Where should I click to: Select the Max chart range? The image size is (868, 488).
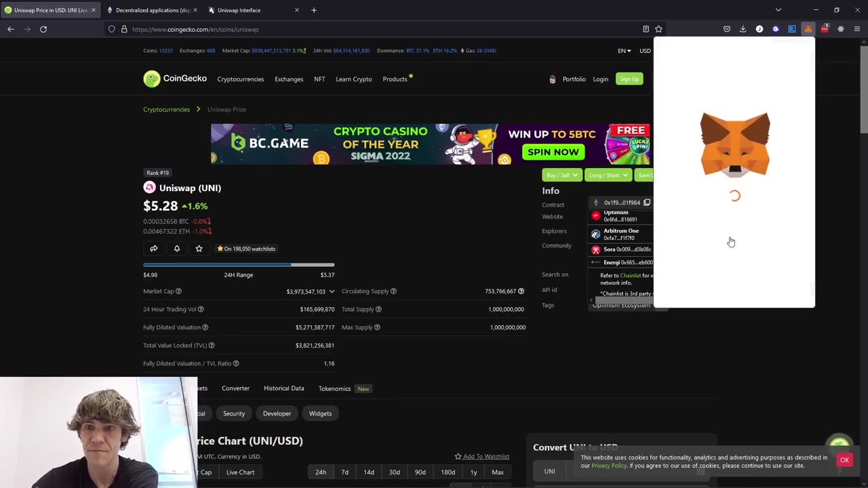(498, 472)
